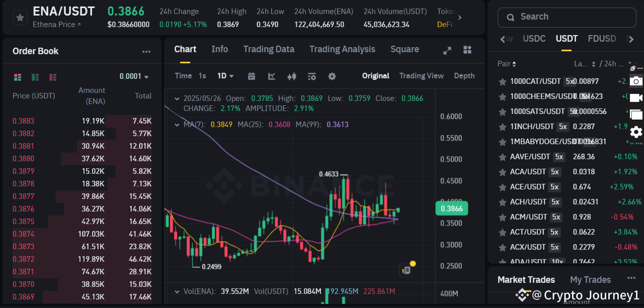Expand the chart to fullscreen

pyautogui.click(x=447, y=50)
